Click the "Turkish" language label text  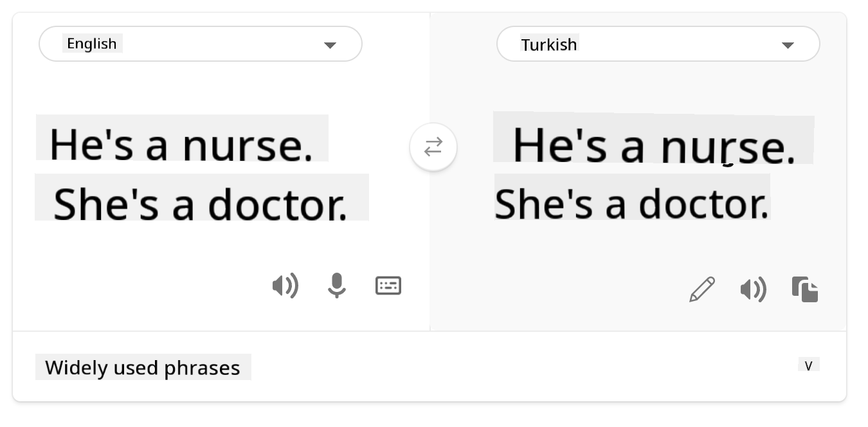[x=549, y=44]
